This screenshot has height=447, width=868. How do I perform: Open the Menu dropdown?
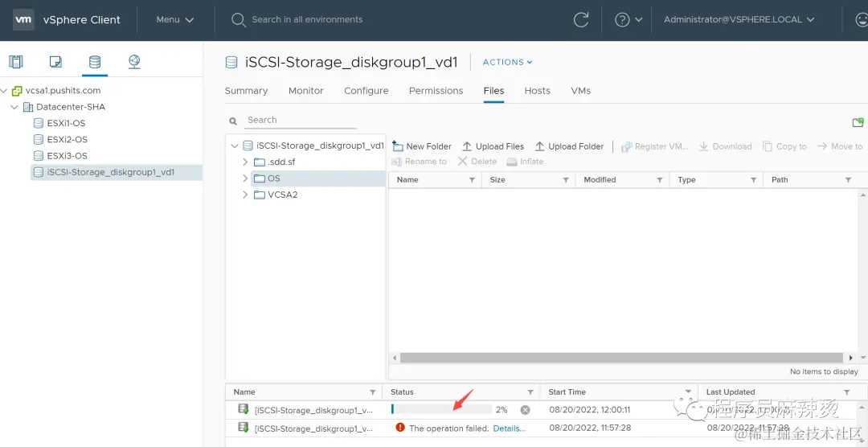(x=175, y=19)
